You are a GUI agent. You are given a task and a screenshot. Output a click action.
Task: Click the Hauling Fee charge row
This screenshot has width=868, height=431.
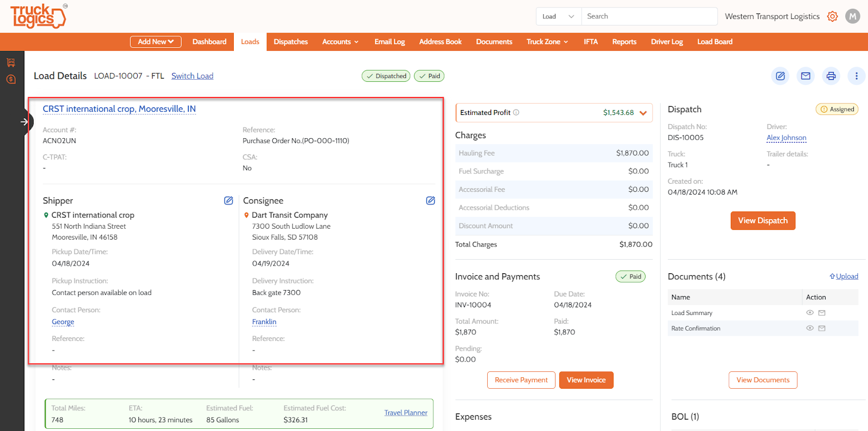point(554,153)
